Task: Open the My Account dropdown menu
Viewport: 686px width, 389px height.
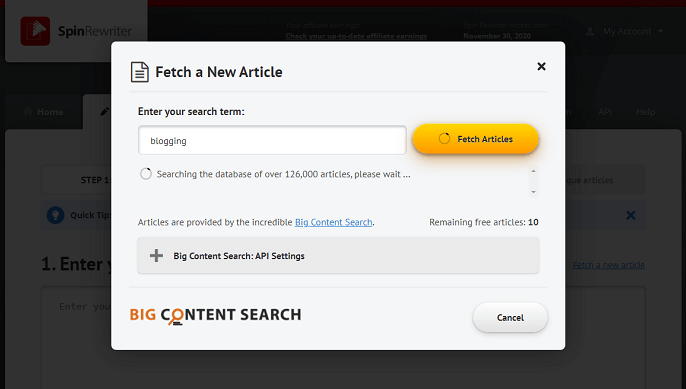Action: tap(624, 32)
